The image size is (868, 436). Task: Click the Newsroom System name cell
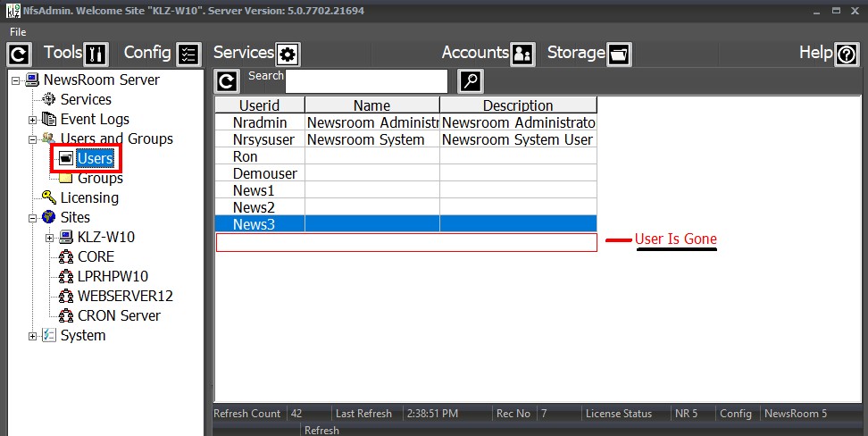point(372,139)
